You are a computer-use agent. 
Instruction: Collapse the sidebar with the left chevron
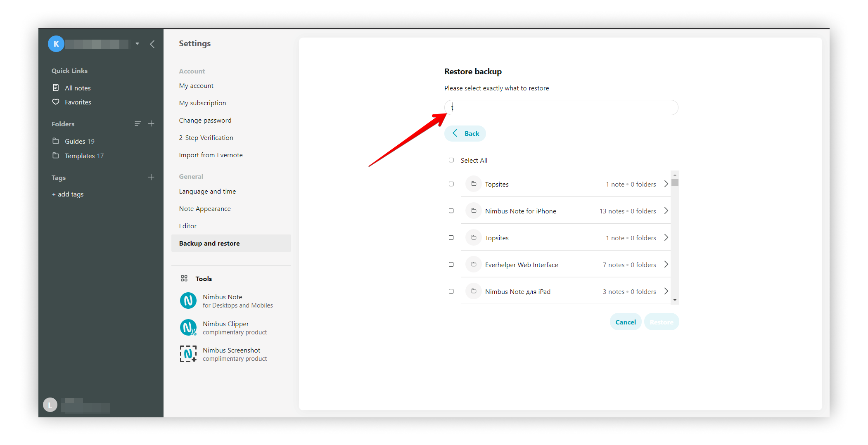coord(152,44)
